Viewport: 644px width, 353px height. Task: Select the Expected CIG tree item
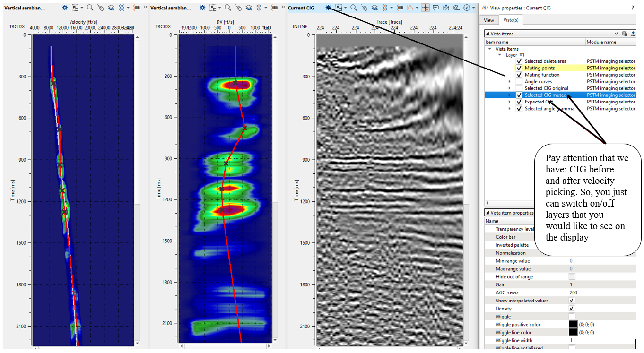point(538,102)
